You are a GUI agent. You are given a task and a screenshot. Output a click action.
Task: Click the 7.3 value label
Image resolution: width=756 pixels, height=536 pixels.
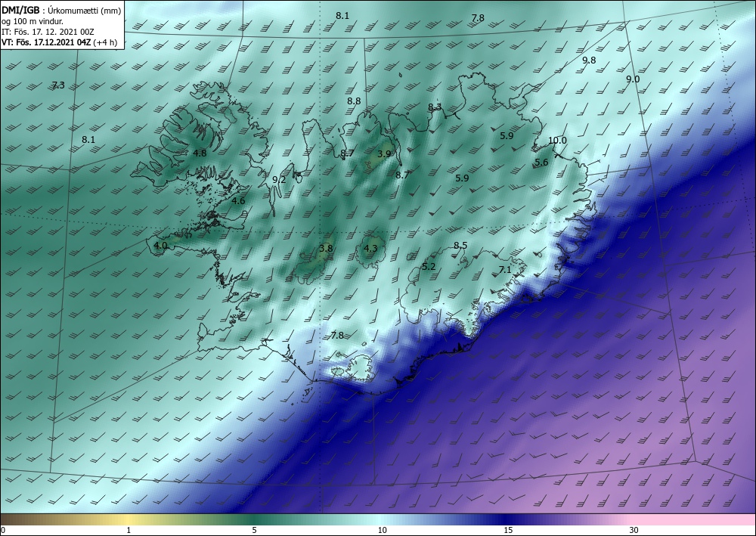(58, 85)
